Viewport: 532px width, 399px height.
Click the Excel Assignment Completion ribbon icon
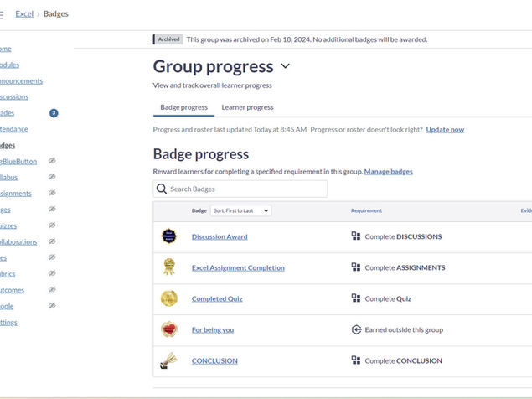point(168,267)
